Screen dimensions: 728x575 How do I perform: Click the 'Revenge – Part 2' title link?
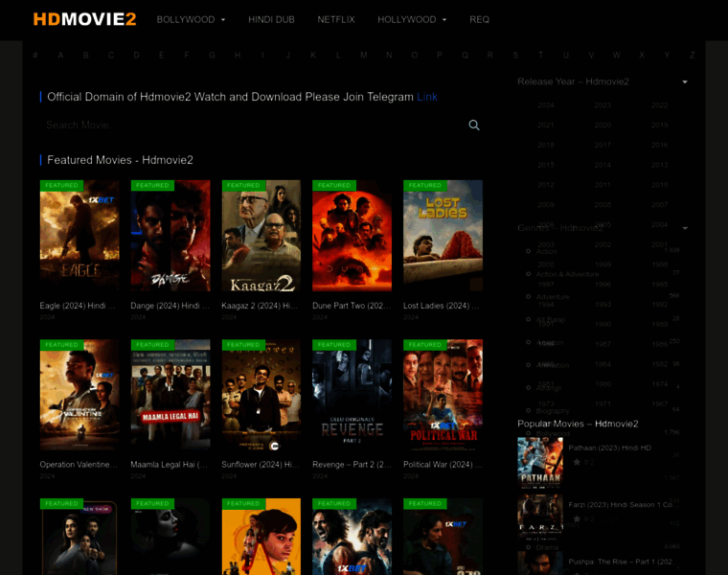352,465
